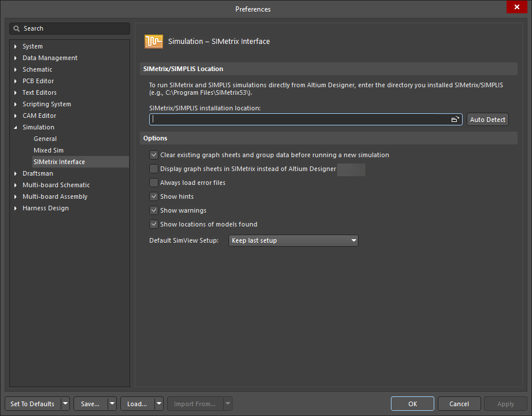Uncheck Show hints
Viewport: 532px width, 416px height.
coord(154,196)
